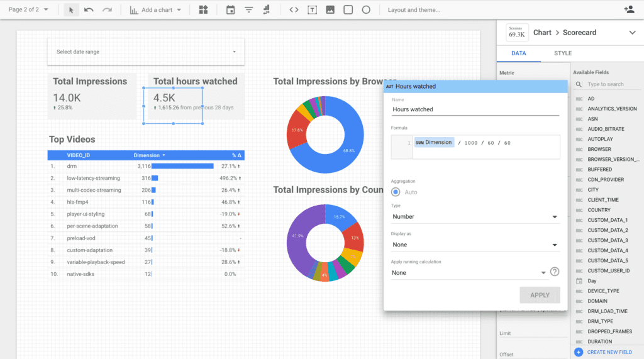The image size is (644, 359).
Task: Switch to the STYLE tab
Action: [563, 53]
